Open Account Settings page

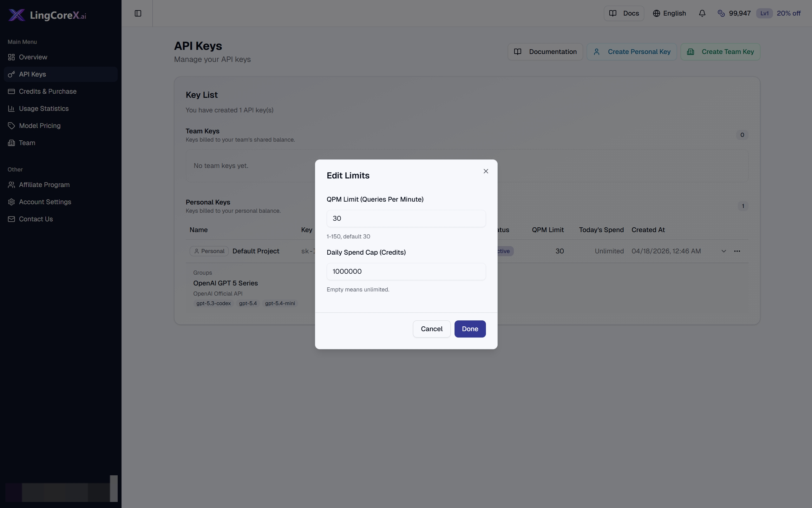pos(61,202)
